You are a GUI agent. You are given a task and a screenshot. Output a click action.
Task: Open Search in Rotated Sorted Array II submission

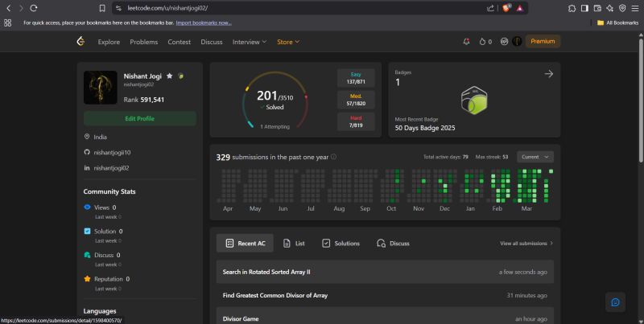pos(385,272)
